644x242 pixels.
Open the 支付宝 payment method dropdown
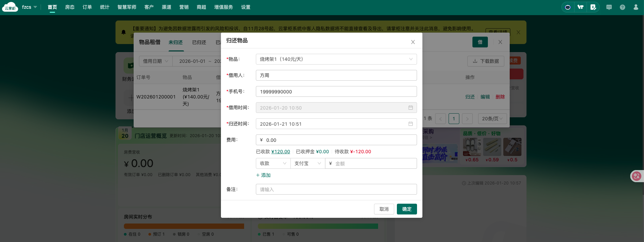click(x=308, y=163)
